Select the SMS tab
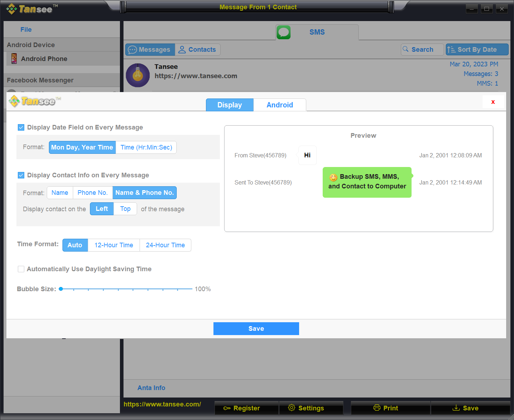 tap(317, 32)
